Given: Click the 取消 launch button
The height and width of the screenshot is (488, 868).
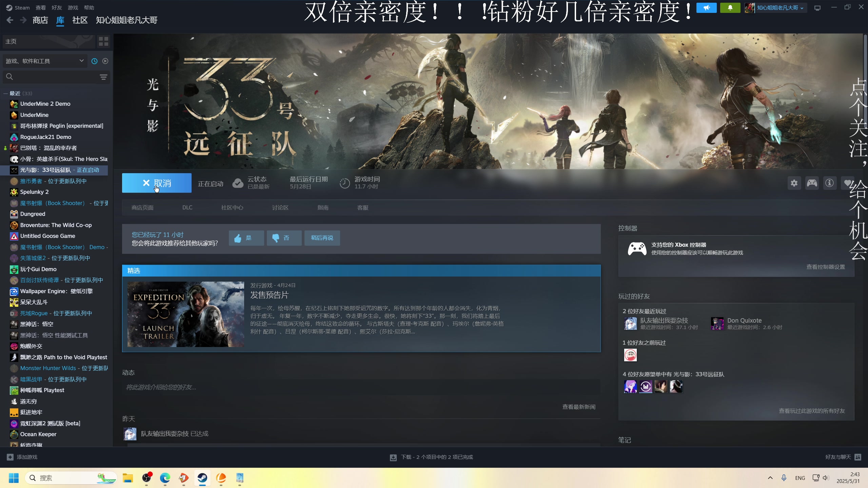Looking at the screenshot, I should (157, 183).
